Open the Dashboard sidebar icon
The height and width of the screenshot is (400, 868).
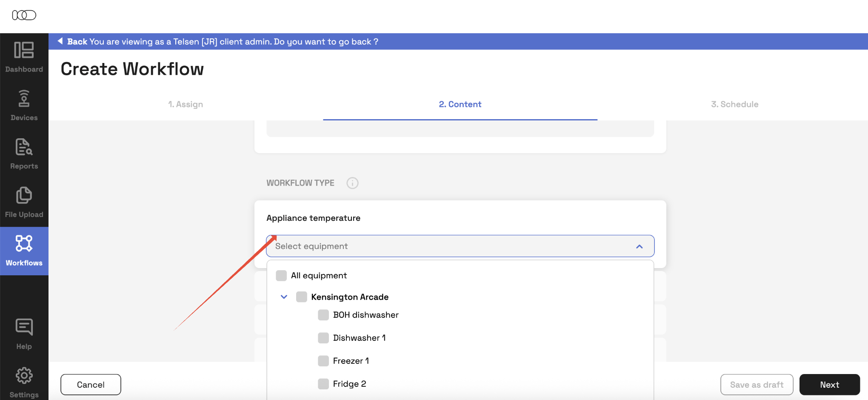[24, 51]
